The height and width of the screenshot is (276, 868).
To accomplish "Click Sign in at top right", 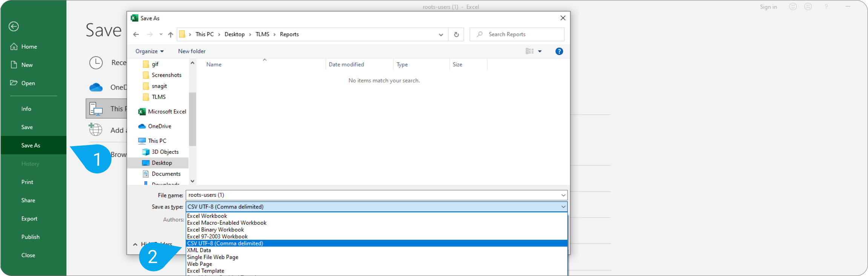I will point(768,7).
